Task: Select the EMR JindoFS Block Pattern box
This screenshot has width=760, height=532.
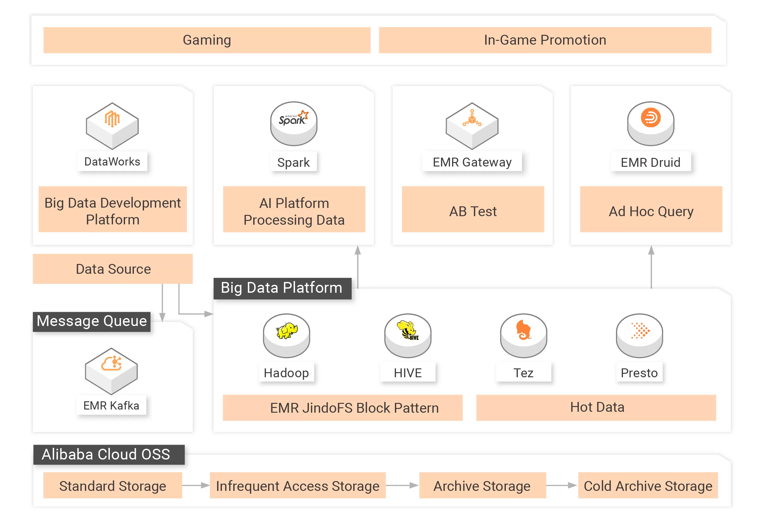Action: [x=342, y=408]
